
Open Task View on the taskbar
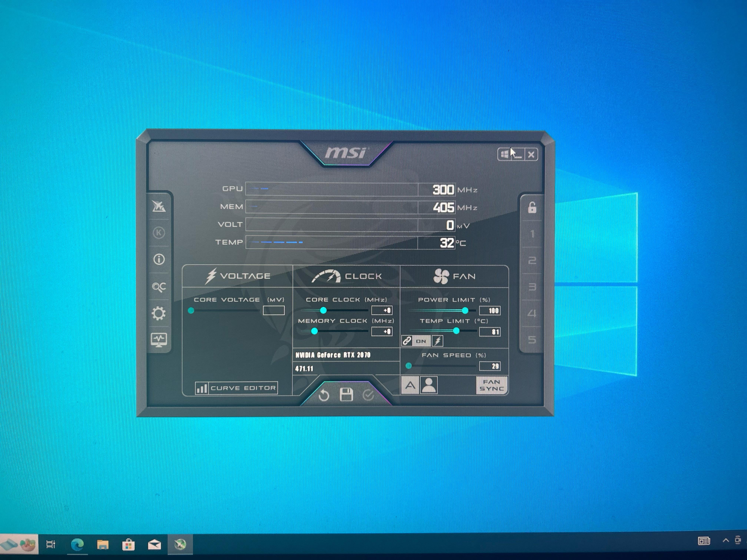pos(51,544)
